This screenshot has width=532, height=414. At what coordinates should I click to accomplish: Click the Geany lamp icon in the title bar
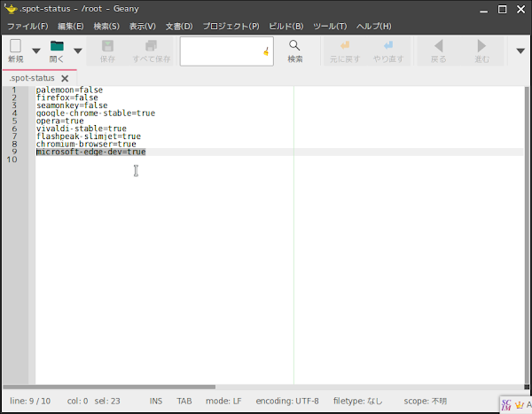click(x=11, y=9)
